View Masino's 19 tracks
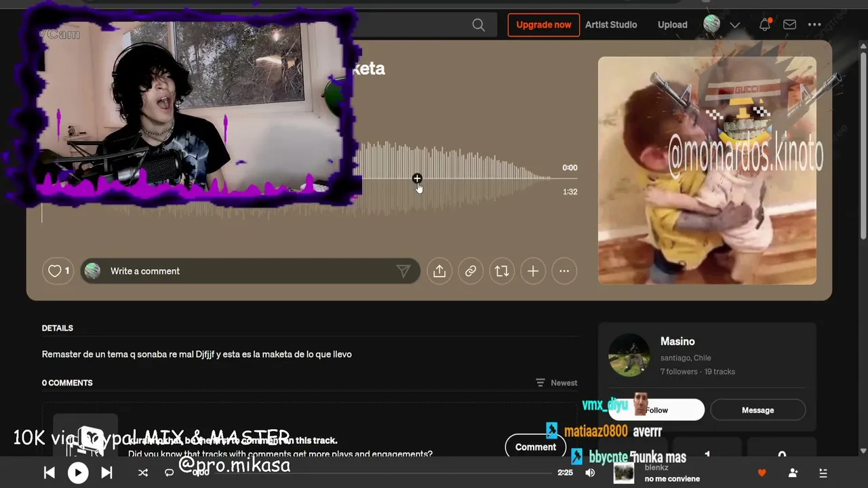The height and width of the screenshot is (488, 868). pyautogui.click(x=719, y=371)
